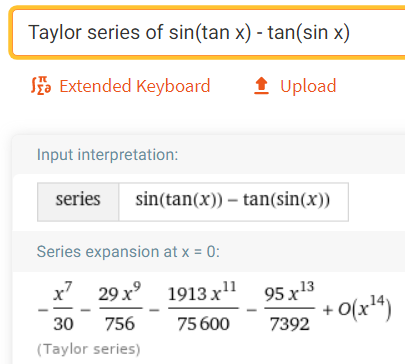Click 'tan(sin x)' inside the search query
This screenshot has width=405, height=364.
(309, 33)
